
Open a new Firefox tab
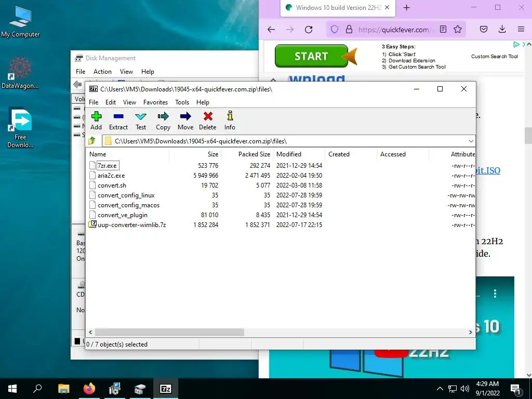coord(406,8)
